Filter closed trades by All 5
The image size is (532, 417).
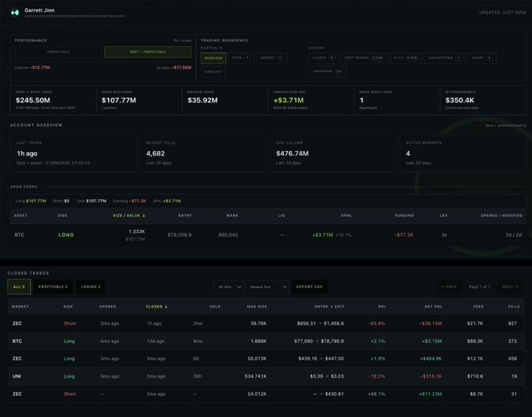(x=19, y=286)
